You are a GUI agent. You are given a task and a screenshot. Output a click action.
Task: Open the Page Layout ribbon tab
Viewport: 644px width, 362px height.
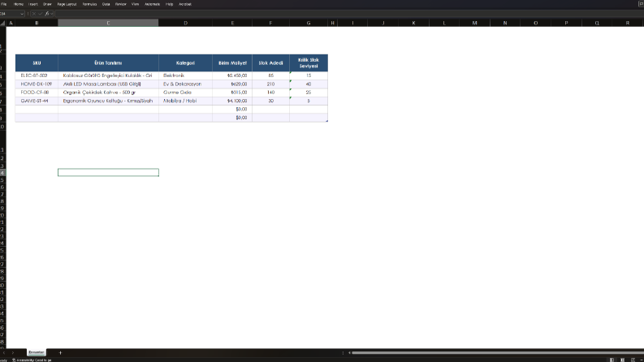(x=67, y=4)
